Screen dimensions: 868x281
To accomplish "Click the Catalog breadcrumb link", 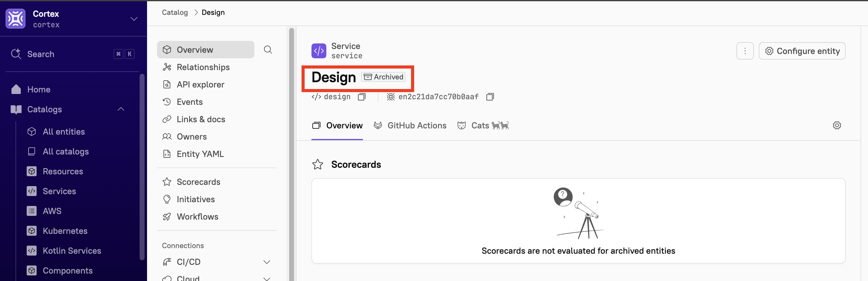I will [175, 12].
